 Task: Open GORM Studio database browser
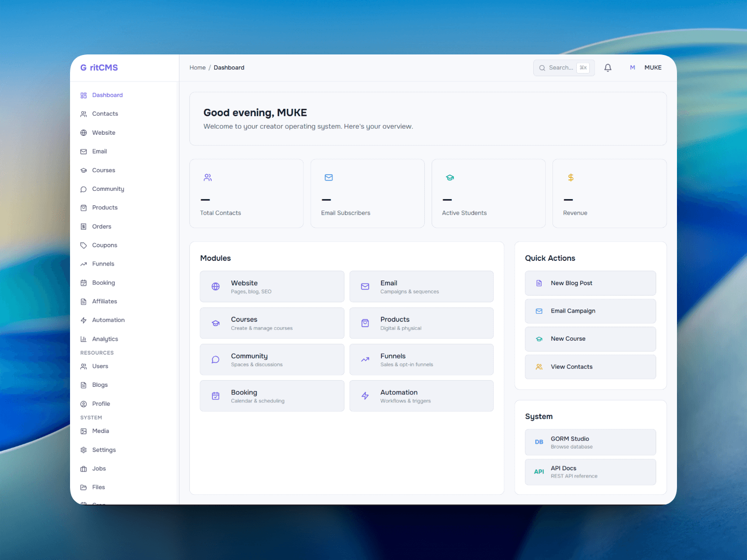[590, 442]
